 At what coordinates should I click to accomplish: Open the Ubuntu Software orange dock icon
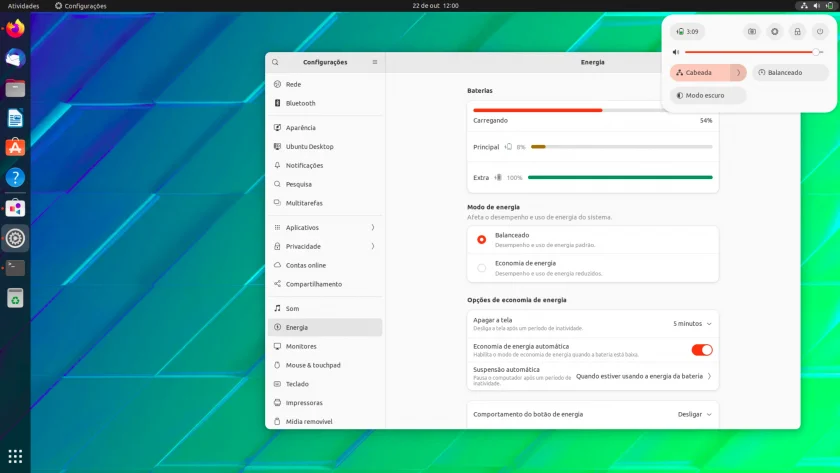point(15,147)
